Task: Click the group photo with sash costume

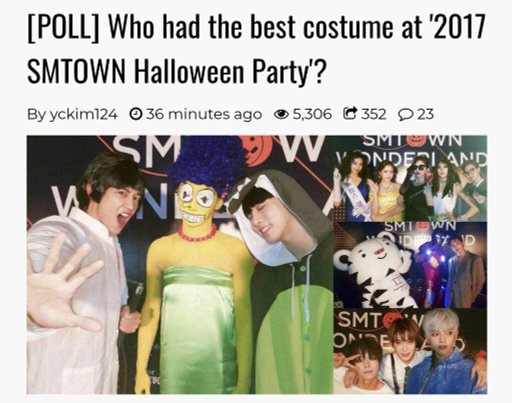Action: click(x=410, y=178)
